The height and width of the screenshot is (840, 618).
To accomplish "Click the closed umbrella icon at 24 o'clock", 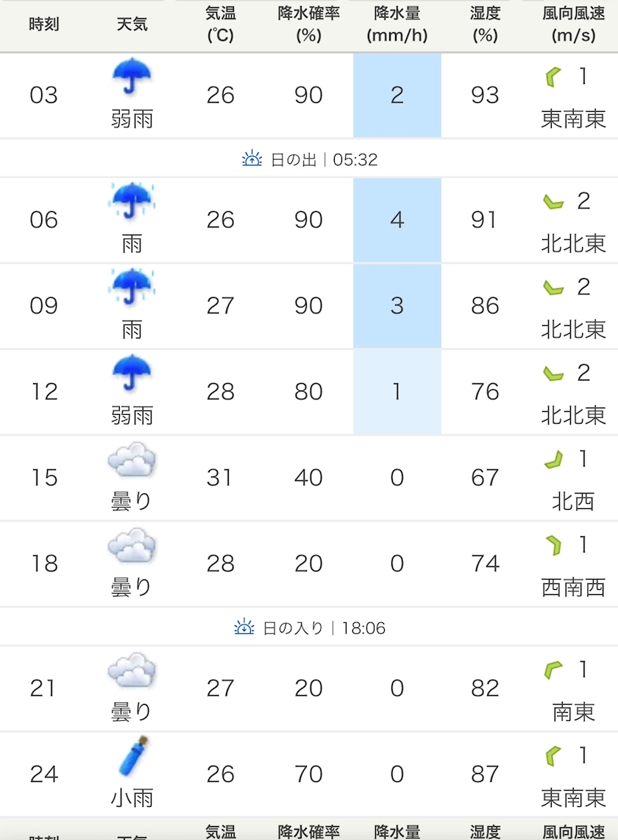I will (134, 757).
